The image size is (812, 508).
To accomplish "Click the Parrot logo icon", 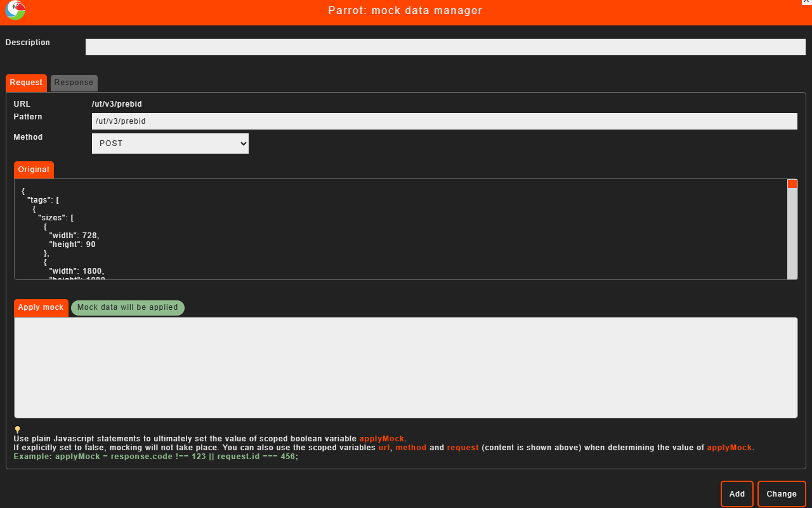I will click(x=14, y=11).
